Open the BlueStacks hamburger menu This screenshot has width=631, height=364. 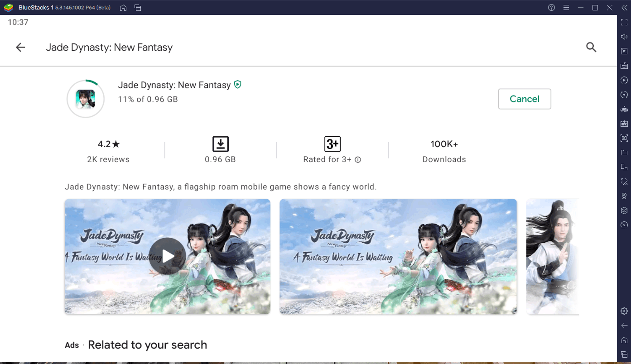pos(566,8)
